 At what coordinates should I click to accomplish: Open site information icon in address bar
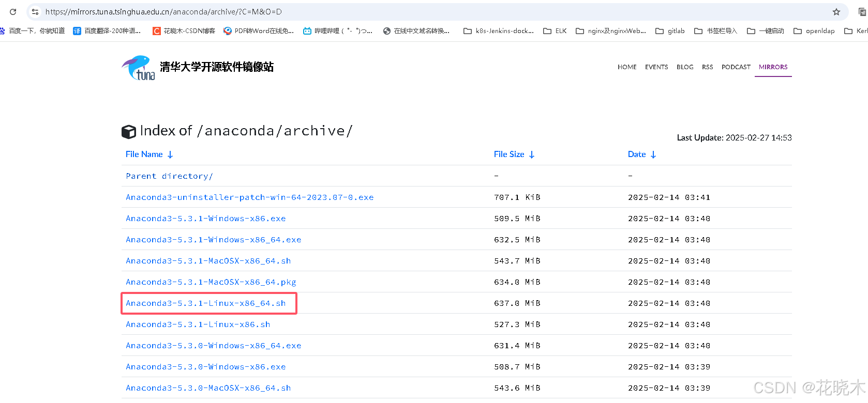(35, 12)
